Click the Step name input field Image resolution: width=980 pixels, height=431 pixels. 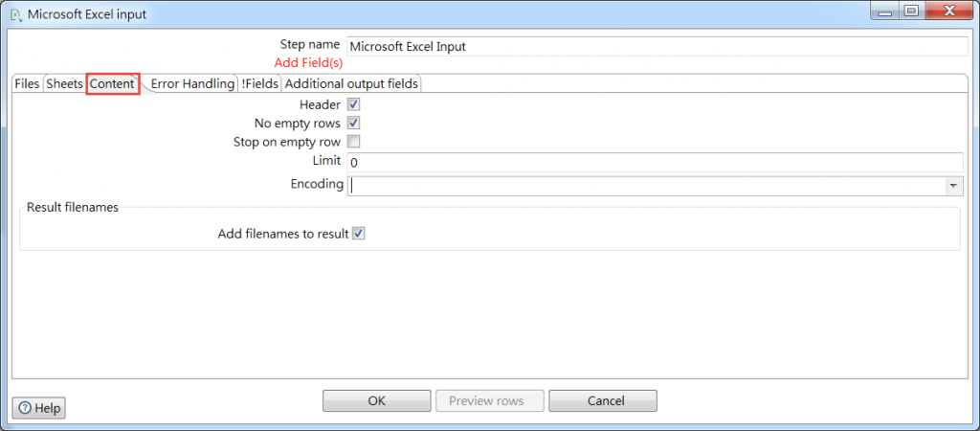[x=657, y=46]
